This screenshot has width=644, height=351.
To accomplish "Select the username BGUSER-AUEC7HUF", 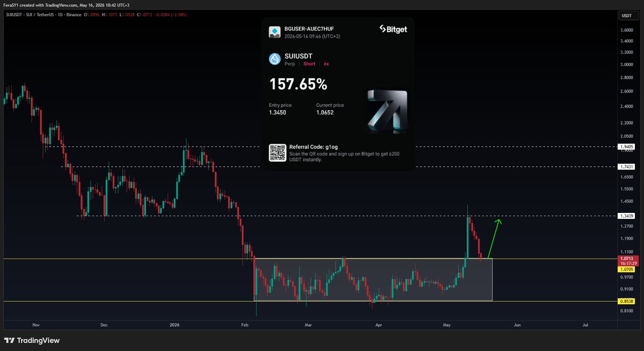I will (309, 29).
